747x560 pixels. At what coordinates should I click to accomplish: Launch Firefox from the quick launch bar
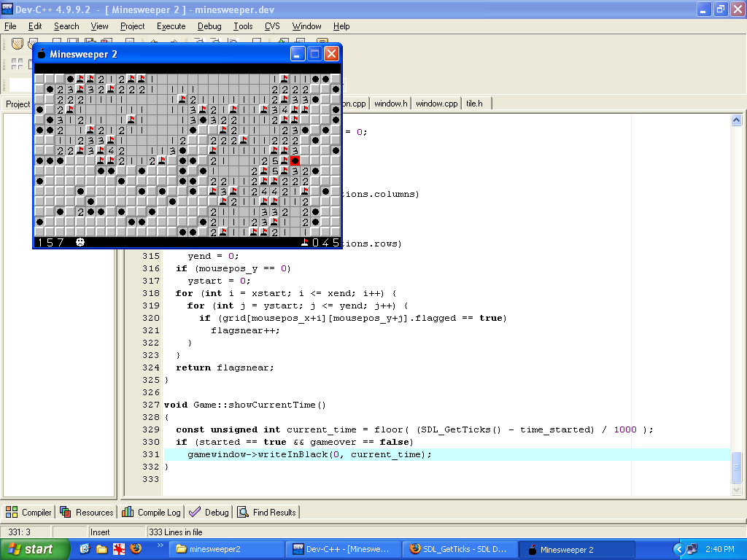coord(136,549)
